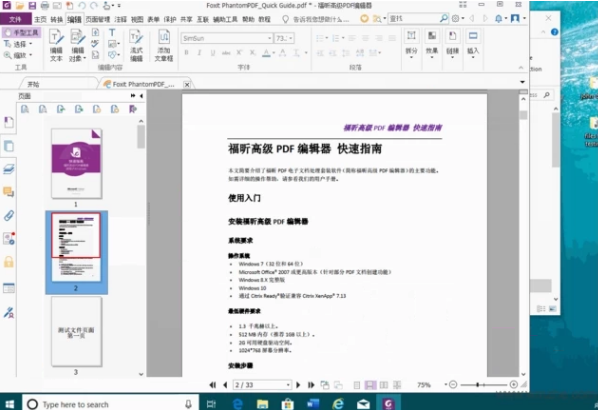Go to next page arrow
This screenshot has height=410, width=598.
coord(298,385)
